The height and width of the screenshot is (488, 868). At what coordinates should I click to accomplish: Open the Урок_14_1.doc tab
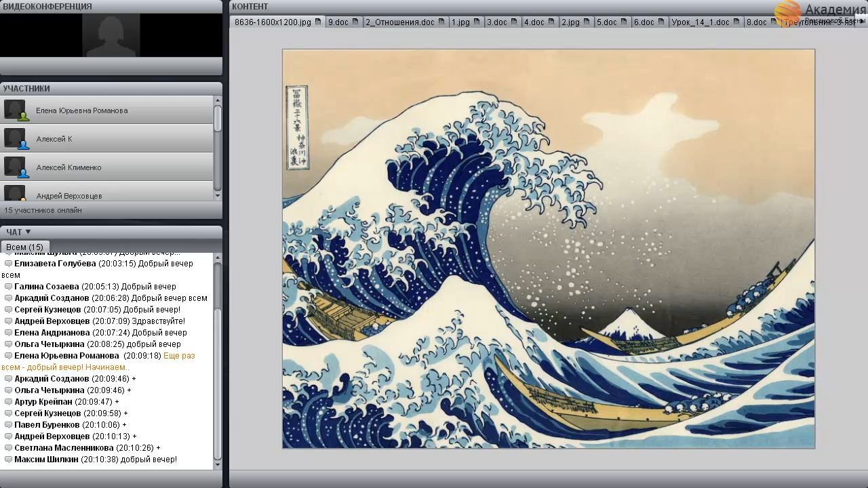click(x=706, y=22)
